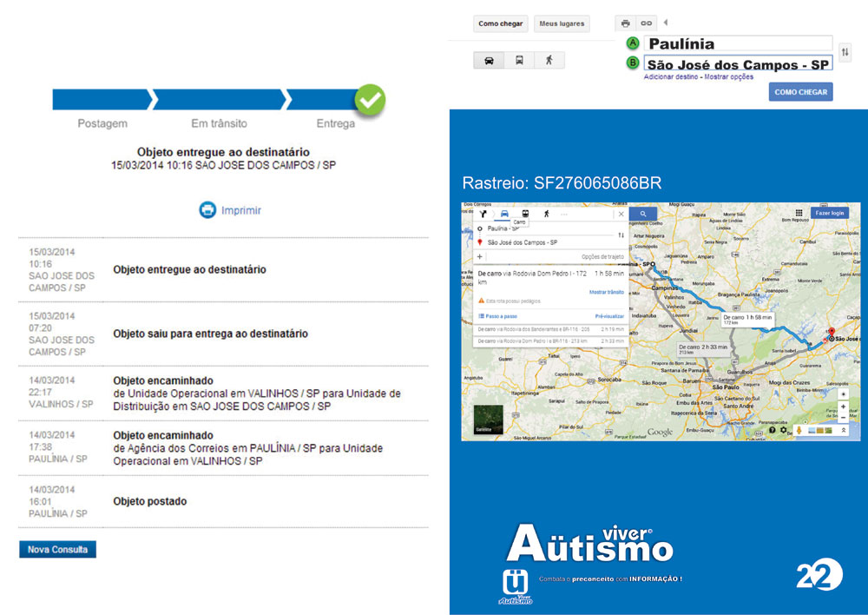
Task: Click the map settings gear icon
Action: click(784, 430)
